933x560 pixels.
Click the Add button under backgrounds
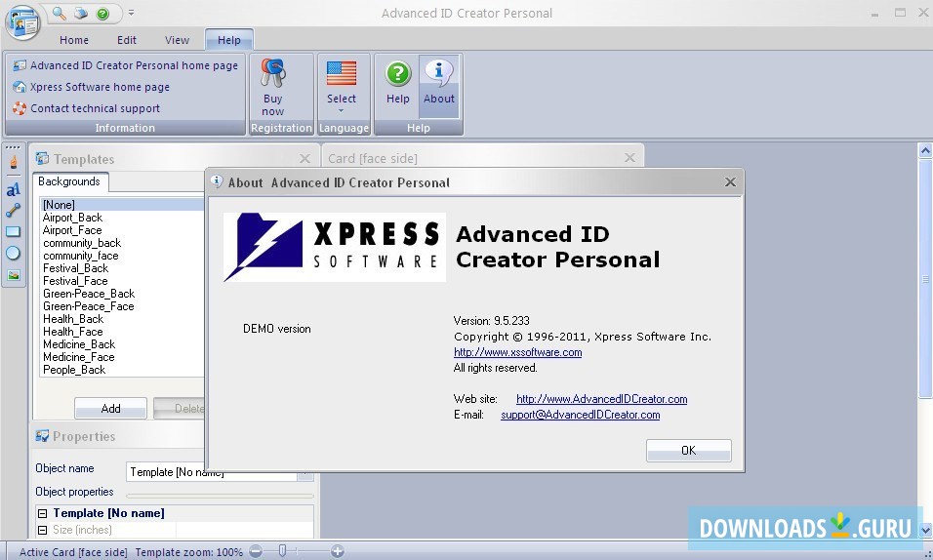[x=110, y=408]
